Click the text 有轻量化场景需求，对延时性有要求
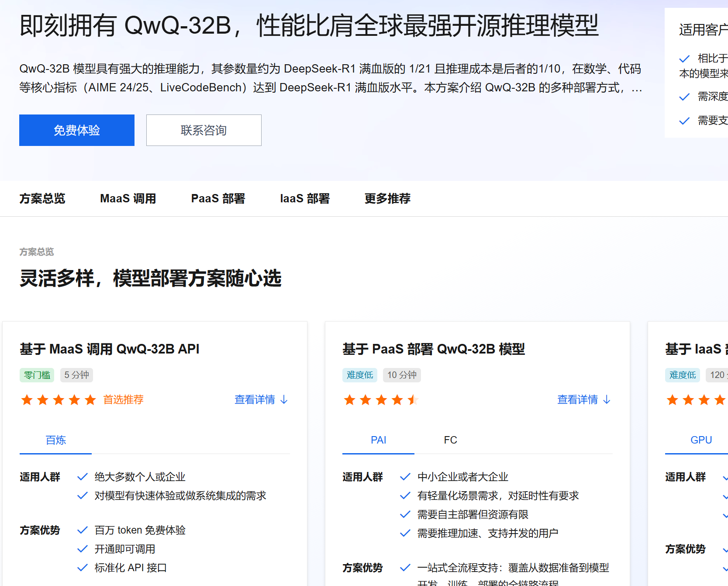Viewport: 728px width, 586px height. click(x=498, y=496)
